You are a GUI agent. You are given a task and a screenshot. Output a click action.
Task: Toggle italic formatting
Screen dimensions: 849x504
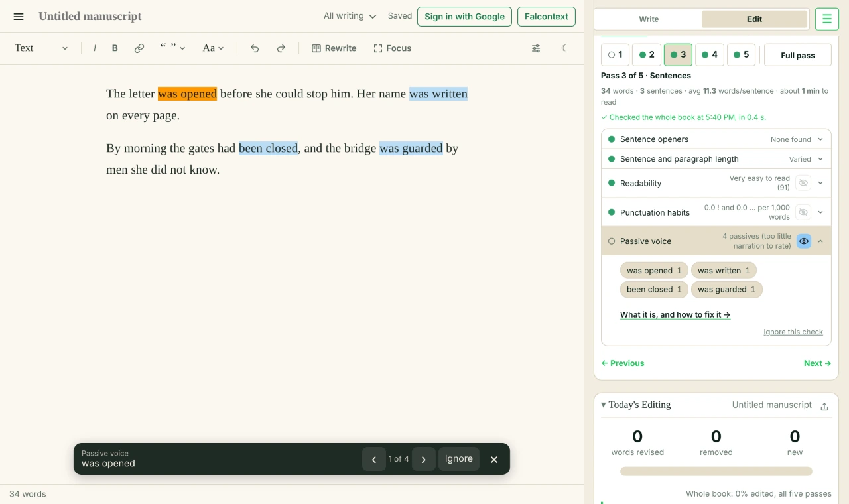pyautogui.click(x=95, y=48)
